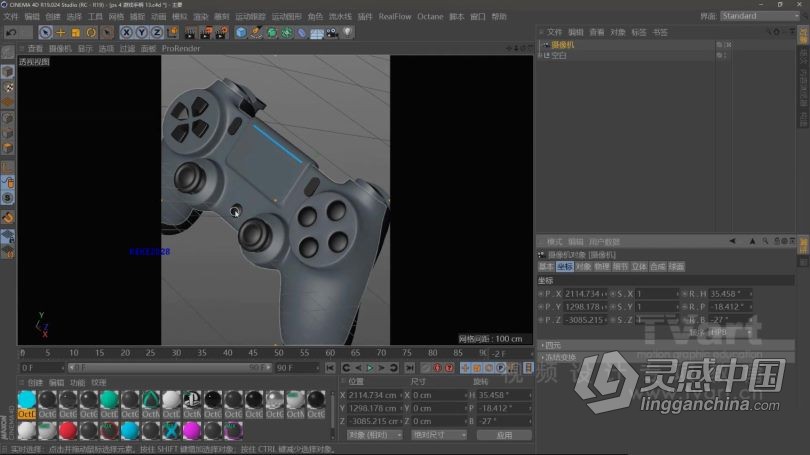810x455 pixels.
Task: Click the material manager vertical scrollbar
Action: [x=332, y=416]
